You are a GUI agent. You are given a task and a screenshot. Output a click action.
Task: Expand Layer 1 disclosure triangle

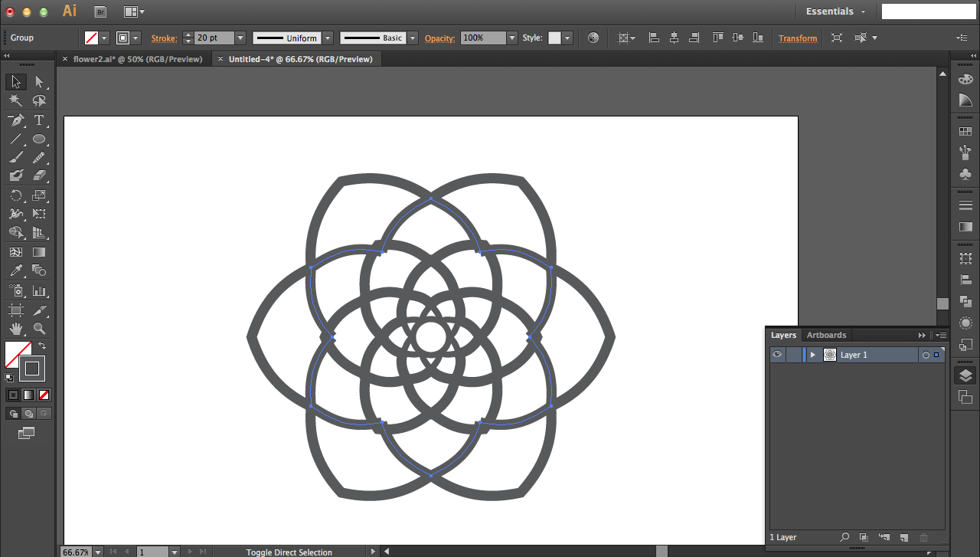pos(812,355)
